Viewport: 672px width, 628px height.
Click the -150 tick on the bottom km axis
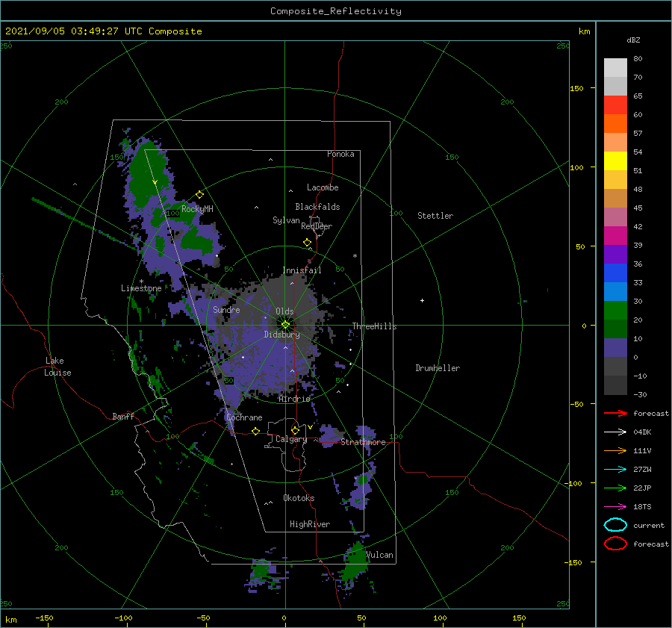pos(44,618)
